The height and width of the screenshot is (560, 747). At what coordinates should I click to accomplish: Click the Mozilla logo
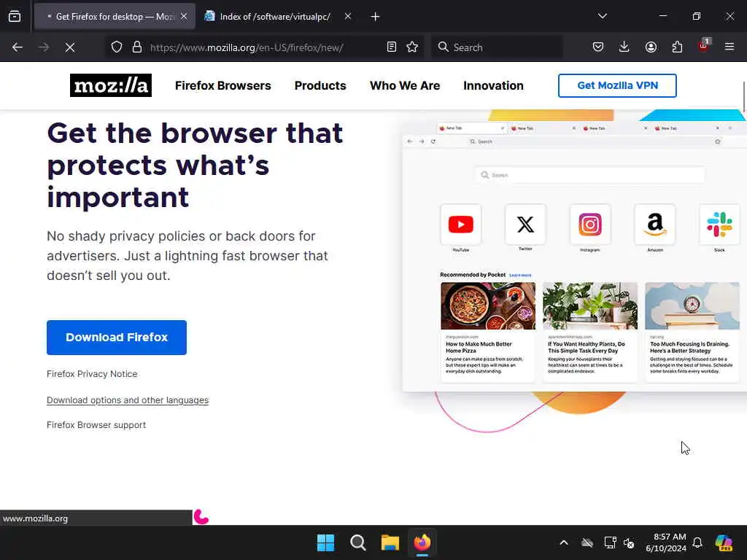[111, 85]
